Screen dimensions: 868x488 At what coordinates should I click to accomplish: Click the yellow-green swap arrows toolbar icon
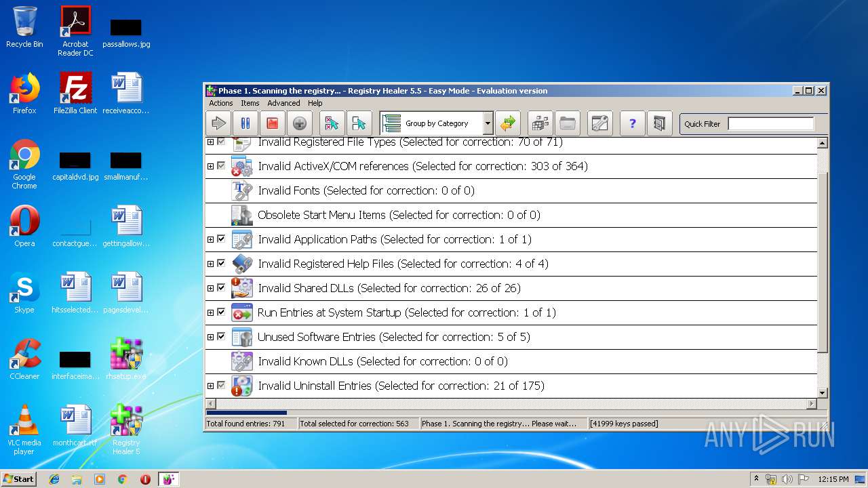507,123
